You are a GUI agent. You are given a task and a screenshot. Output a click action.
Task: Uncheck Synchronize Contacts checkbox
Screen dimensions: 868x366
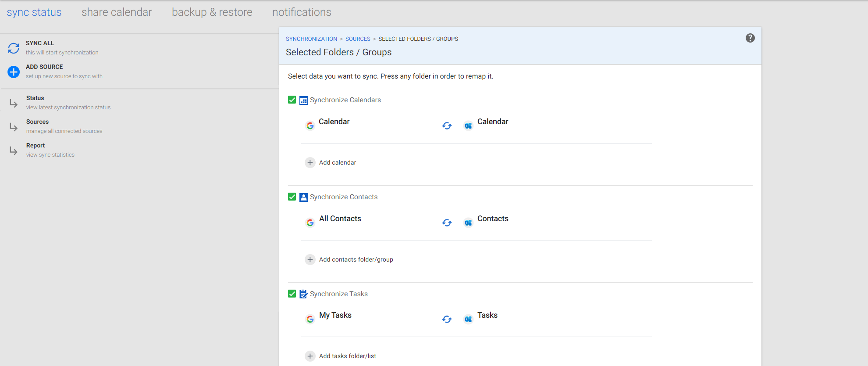pos(292,197)
